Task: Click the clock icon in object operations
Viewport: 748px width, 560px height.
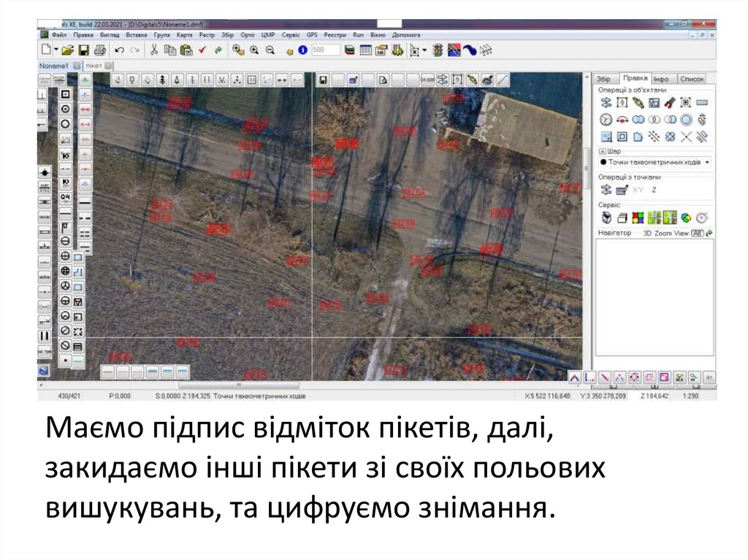Action: click(x=606, y=120)
